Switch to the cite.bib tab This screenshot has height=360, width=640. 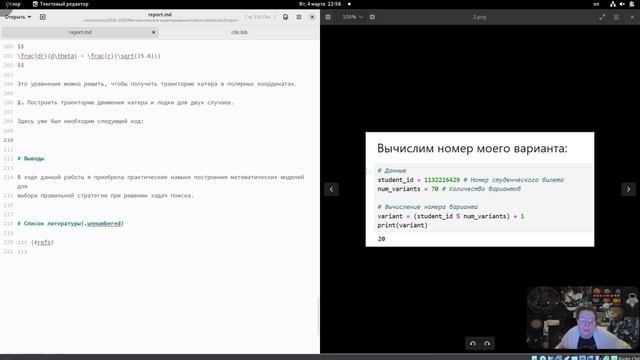tap(239, 32)
